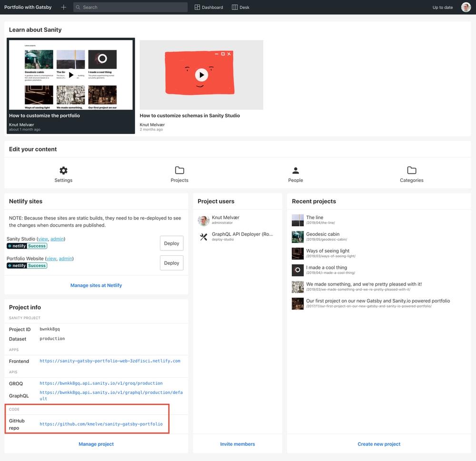This screenshot has width=476, height=461.
Task: Open the Categories folder icon
Action: click(411, 170)
